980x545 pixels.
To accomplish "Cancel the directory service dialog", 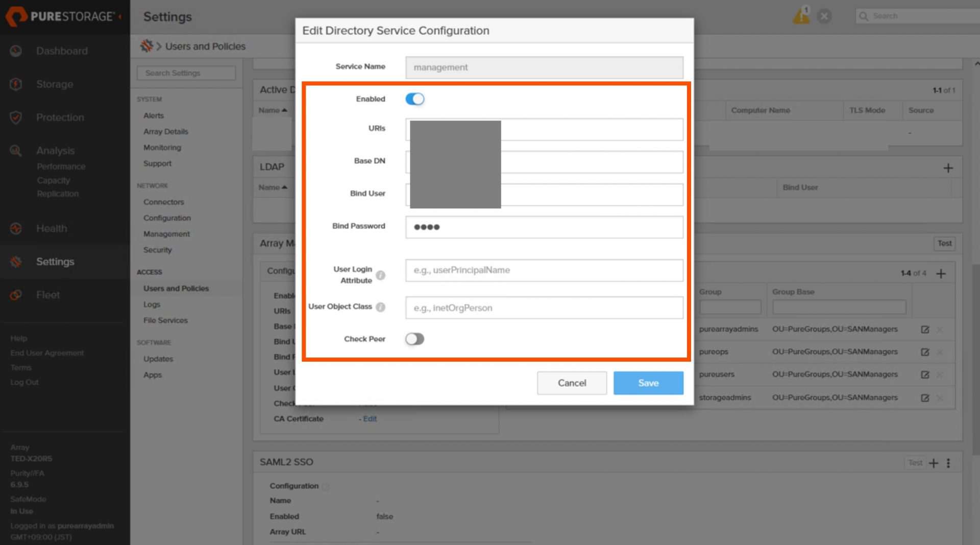I will click(572, 383).
